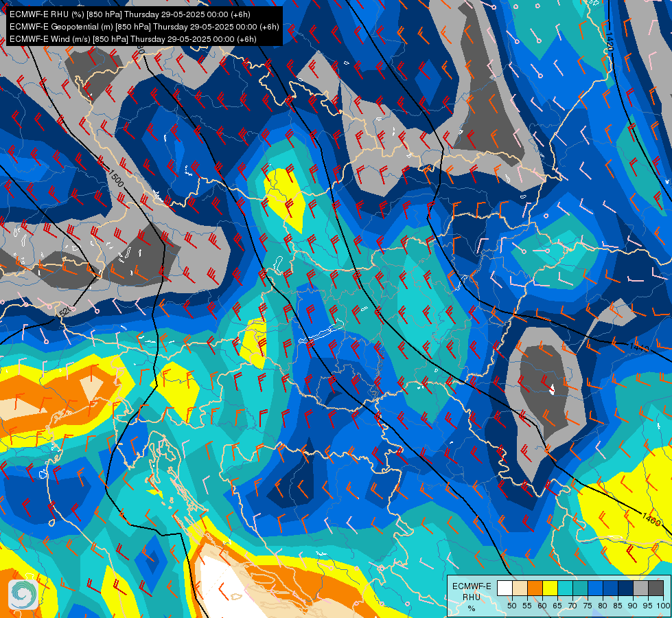This screenshot has height=618, width=672.
Task: Click the ECMWF-E label in the legend
Action: point(472,586)
